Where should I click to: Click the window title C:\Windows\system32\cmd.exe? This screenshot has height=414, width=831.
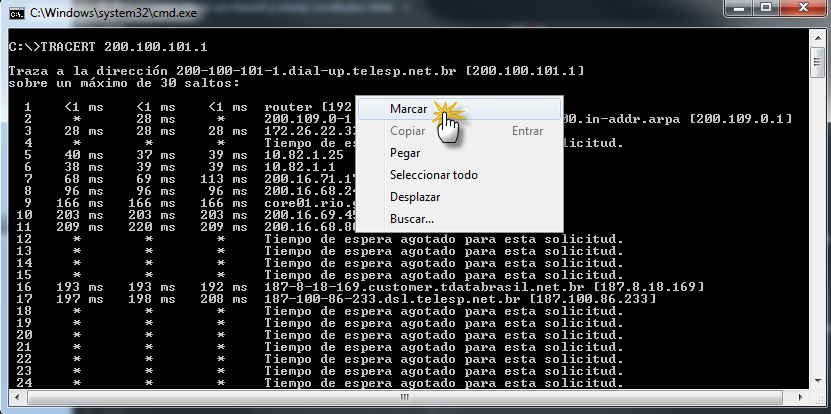(x=113, y=13)
